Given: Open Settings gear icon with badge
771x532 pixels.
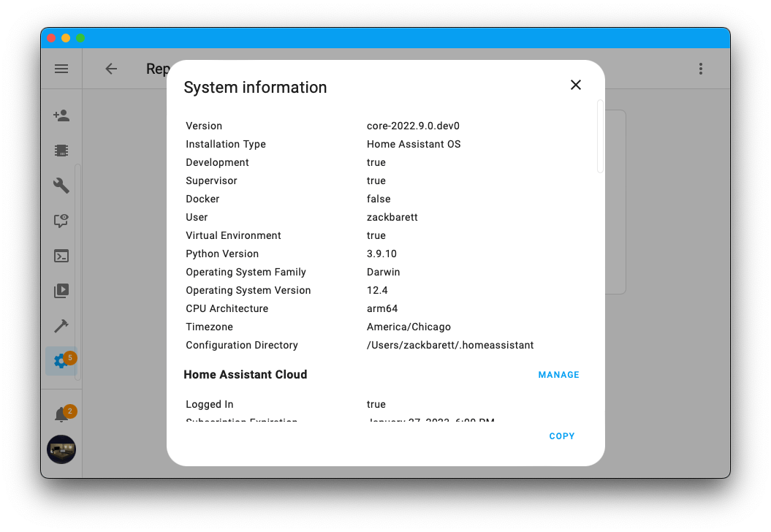Looking at the screenshot, I should pos(61,362).
